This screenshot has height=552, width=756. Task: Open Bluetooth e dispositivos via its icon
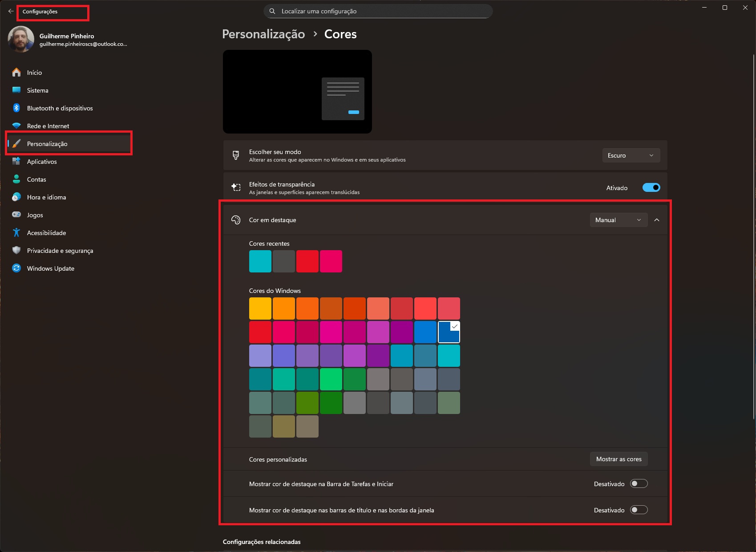point(16,108)
